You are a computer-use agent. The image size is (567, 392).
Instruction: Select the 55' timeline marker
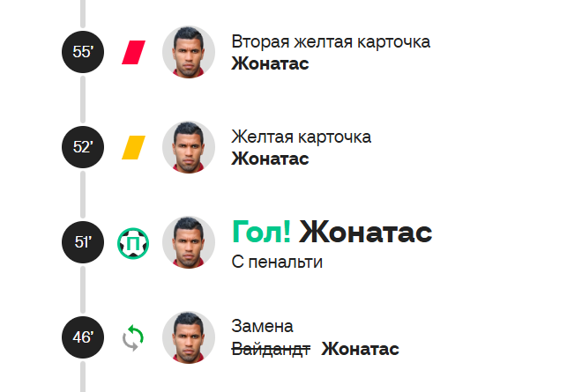(x=83, y=52)
